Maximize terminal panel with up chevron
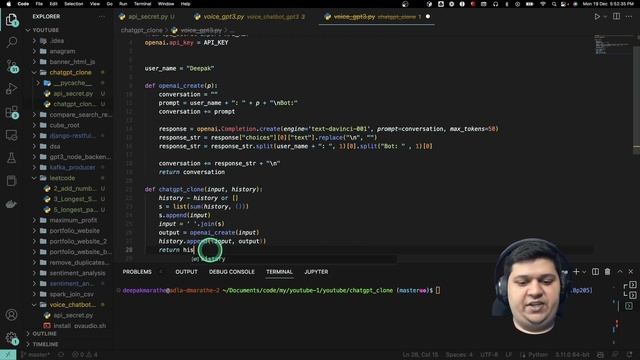 620,271
